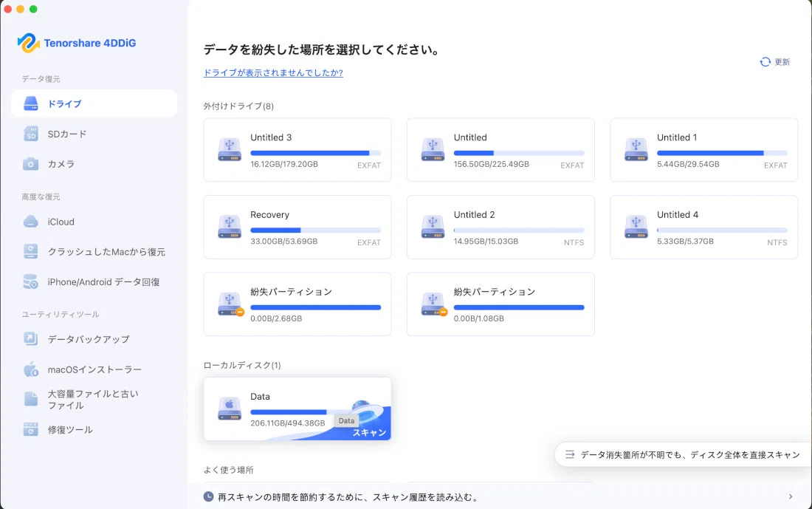Click the Untitled 156.50GB drive icon
The width and height of the screenshot is (812, 509).
point(433,150)
